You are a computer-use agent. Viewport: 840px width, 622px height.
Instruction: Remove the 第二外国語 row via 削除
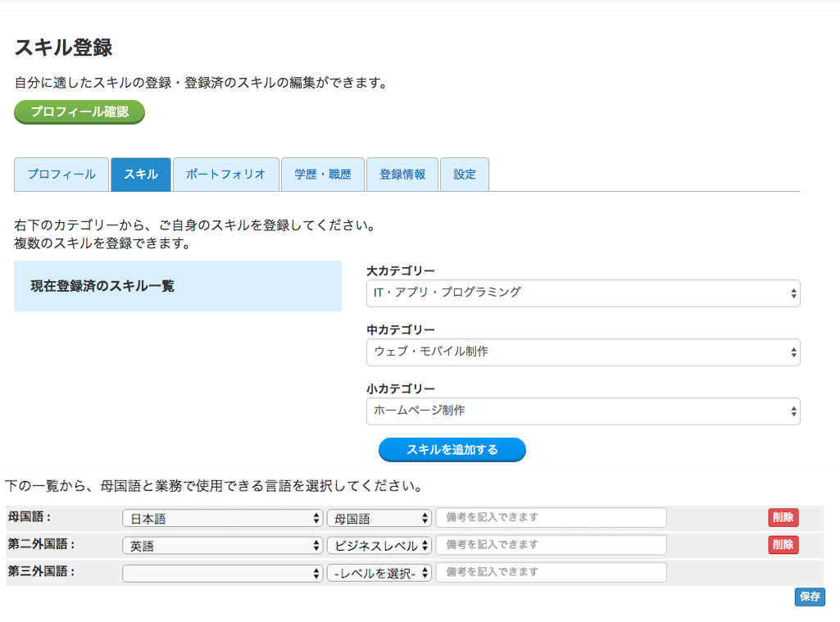click(x=783, y=545)
